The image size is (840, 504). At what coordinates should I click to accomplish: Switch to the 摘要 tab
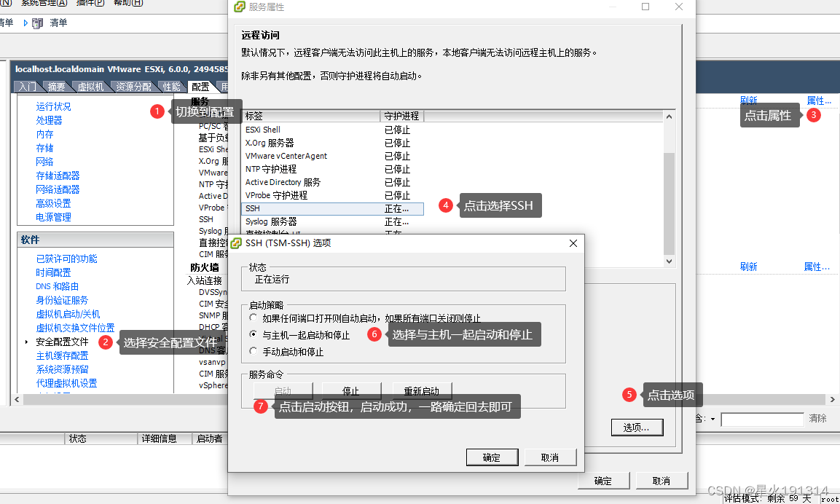point(56,87)
